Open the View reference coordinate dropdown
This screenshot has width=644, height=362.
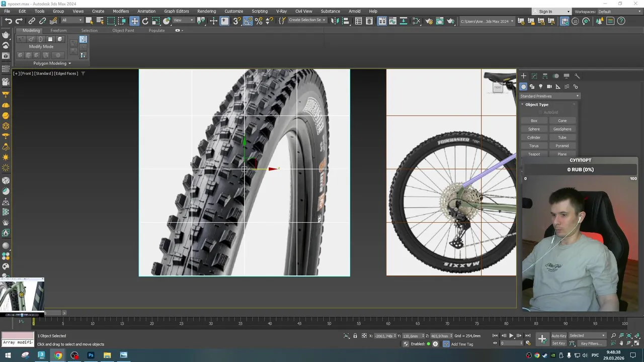184,21
